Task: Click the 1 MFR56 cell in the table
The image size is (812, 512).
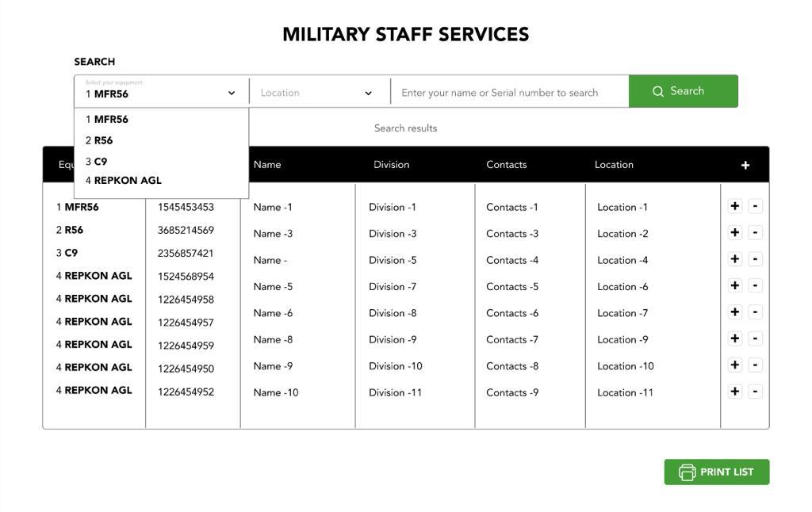Action: pyautogui.click(x=77, y=207)
